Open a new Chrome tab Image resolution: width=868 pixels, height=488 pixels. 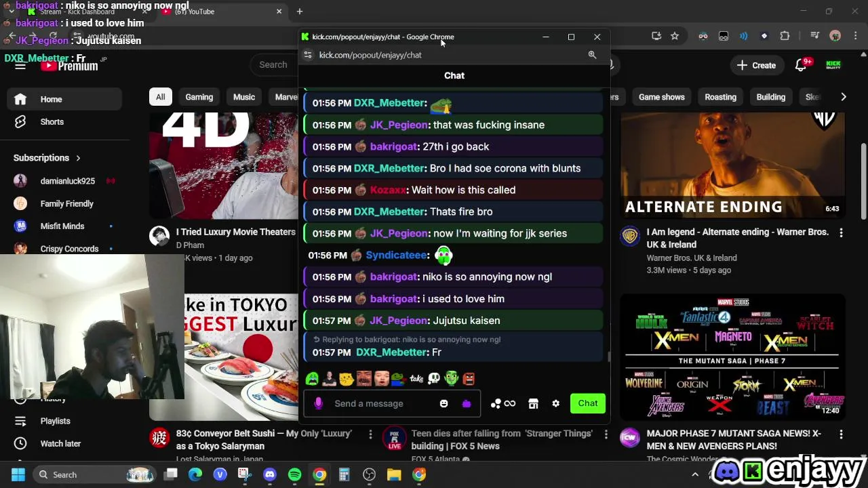tap(299, 12)
